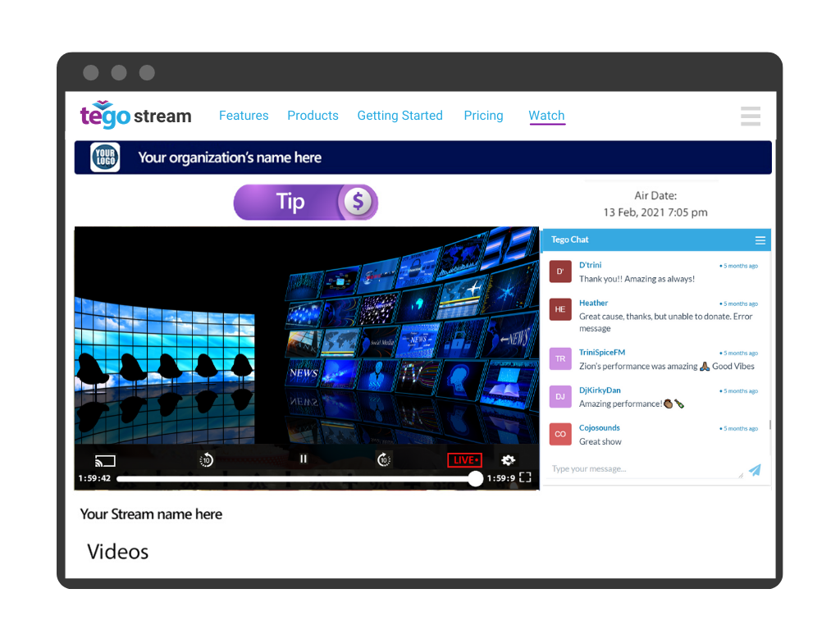Navigate to the Pricing page
The image size is (840, 630).
pyautogui.click(x=483, y=116)
